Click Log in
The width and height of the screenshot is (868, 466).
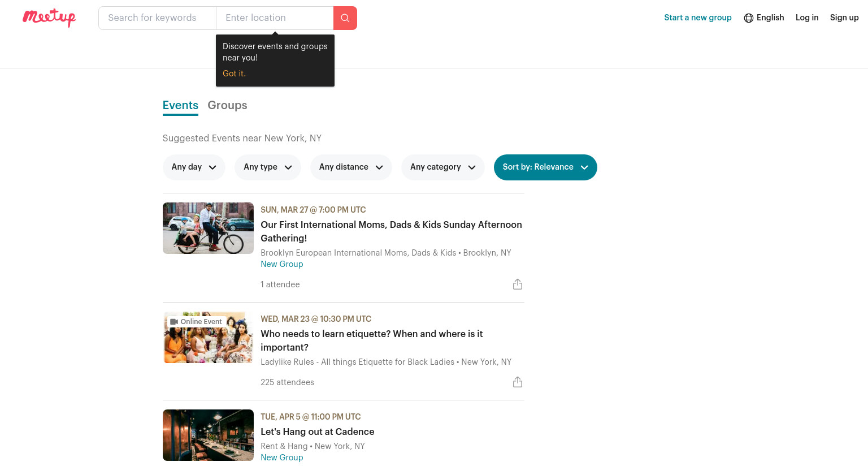coord(807,18)
